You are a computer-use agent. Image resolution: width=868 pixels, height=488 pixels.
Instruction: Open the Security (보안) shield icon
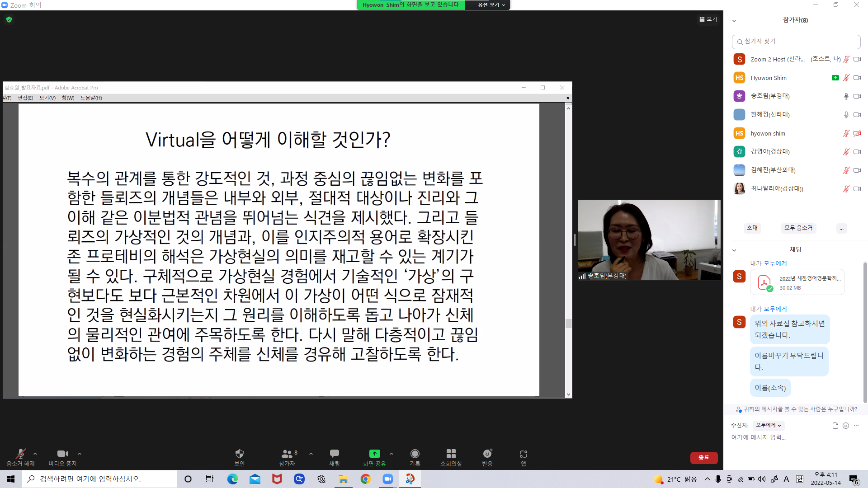pos(240,454)
